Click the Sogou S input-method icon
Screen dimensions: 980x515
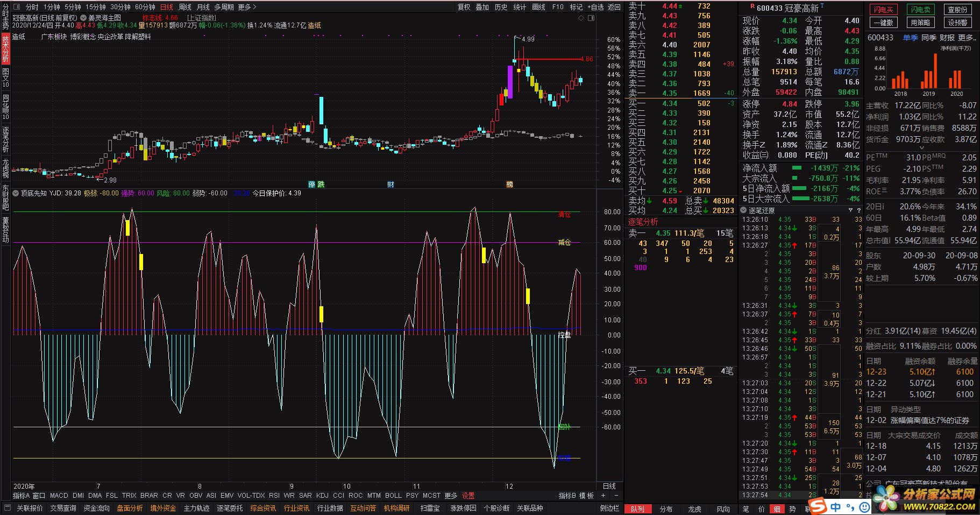[x=818, y=506]
